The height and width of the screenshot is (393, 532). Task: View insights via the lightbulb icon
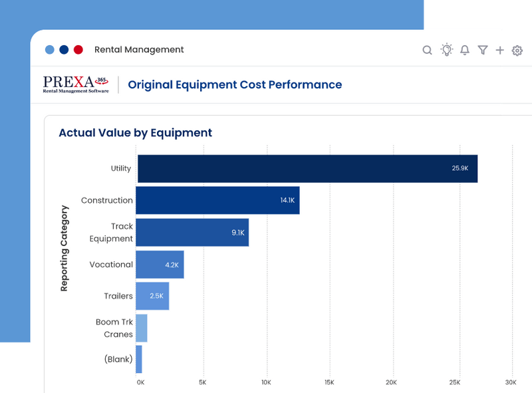tap(446, 50)
